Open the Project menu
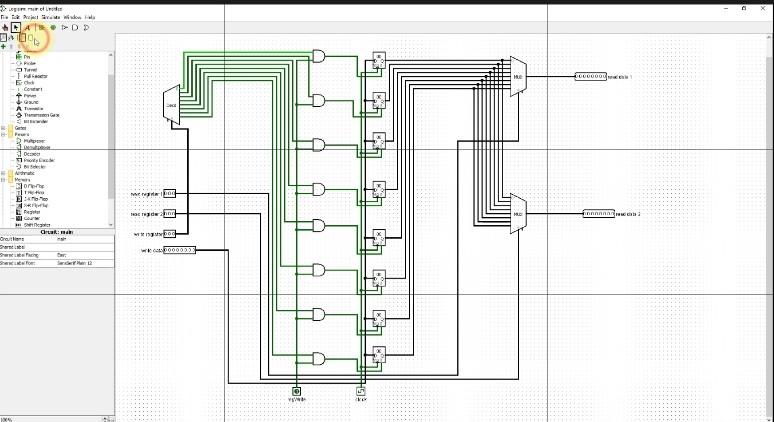Screen dimensions: 774x422 click(31, 17)
